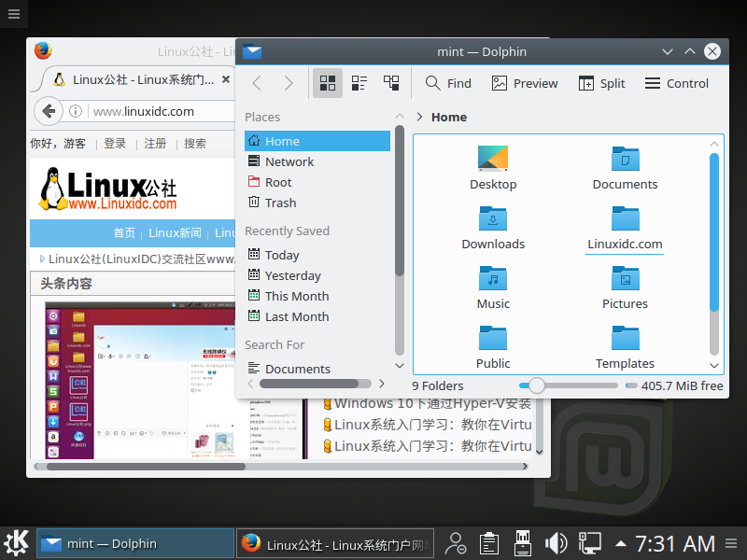This screenshot has height=560, width=747.
Task: Click the Linux公社 site logo
Action: click(108, 189)
